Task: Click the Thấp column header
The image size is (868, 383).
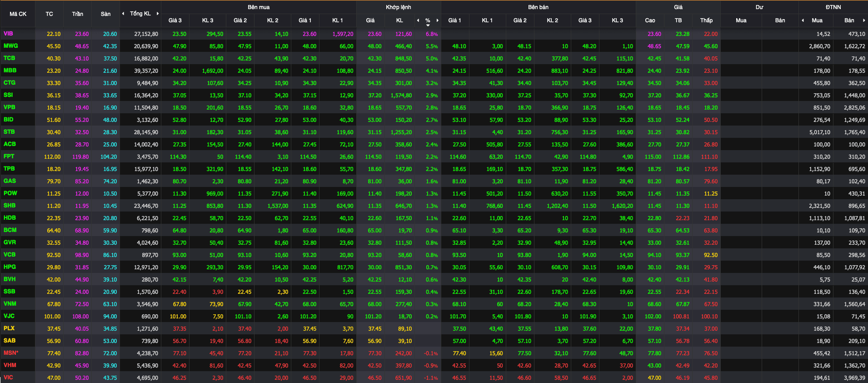Action: click(706, 20)
